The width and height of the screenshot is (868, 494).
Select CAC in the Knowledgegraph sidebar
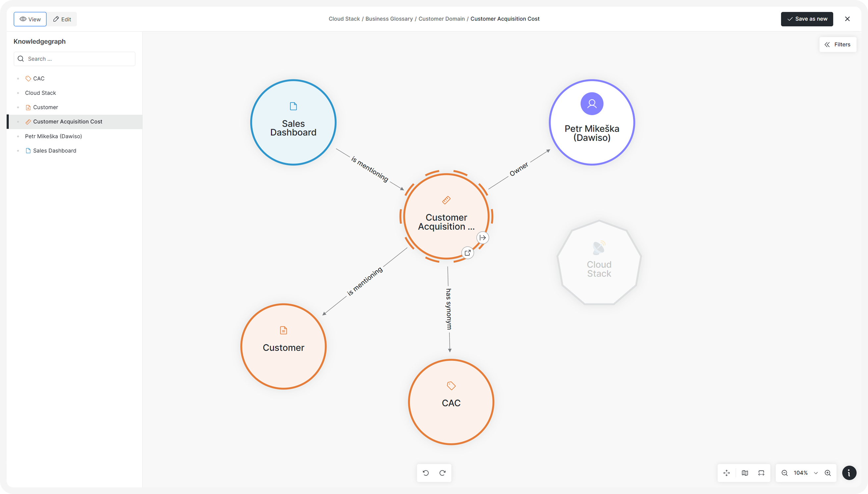pyautogui.click(x=39, y=78)
